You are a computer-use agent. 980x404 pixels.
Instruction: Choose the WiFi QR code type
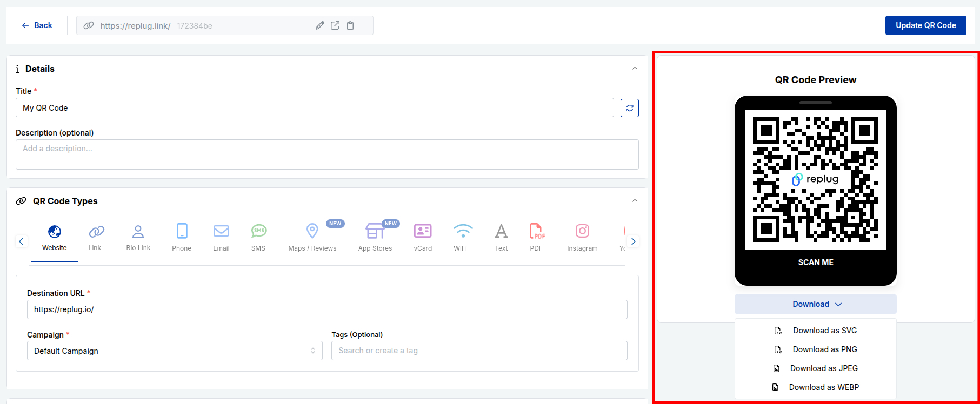[463, 238]
